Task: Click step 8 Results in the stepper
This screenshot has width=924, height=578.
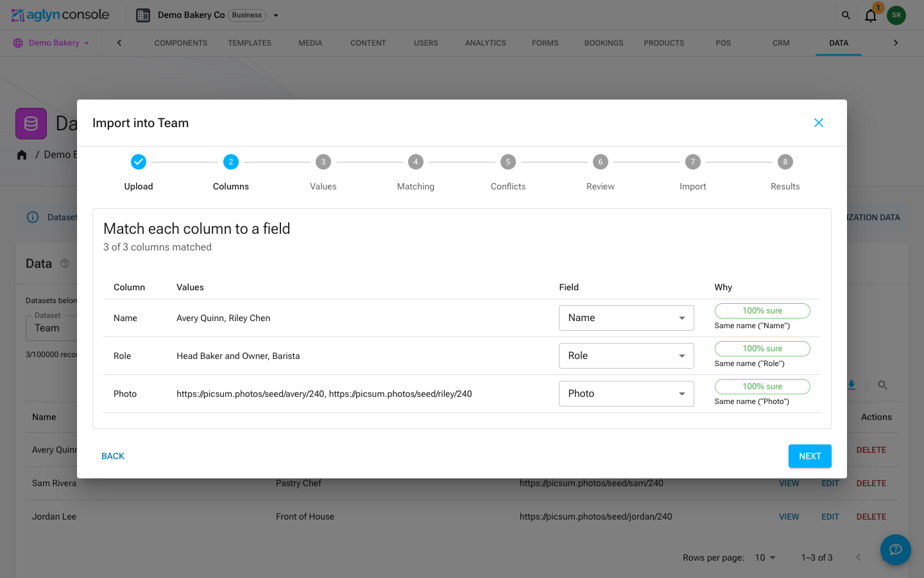Action: [x=785, y=173]
